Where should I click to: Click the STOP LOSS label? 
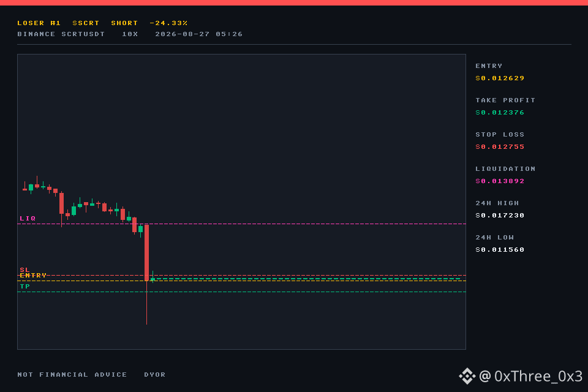[x=500, y=134]
